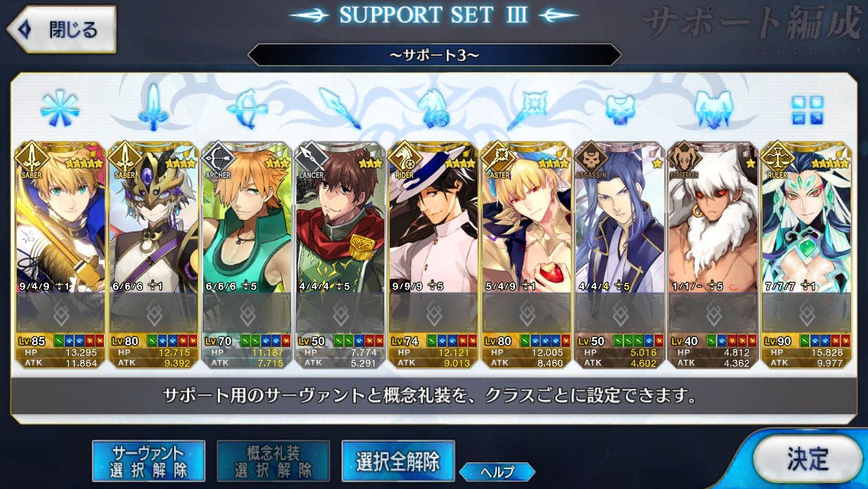Select the Caster class staff icon

527,109
